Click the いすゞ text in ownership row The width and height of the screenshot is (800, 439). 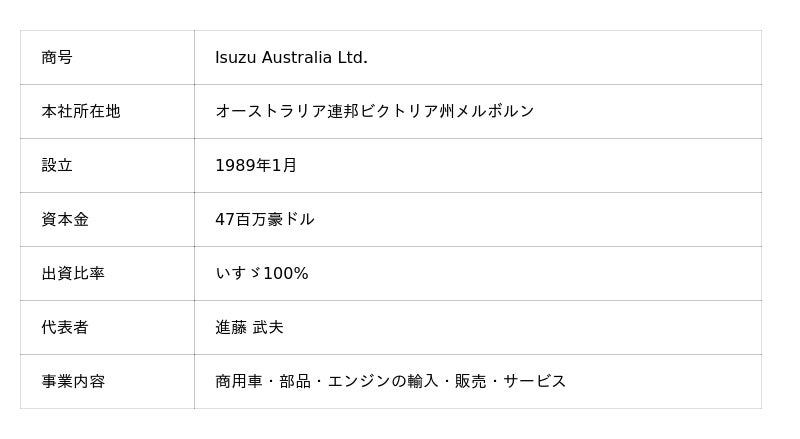pos(238,274)
